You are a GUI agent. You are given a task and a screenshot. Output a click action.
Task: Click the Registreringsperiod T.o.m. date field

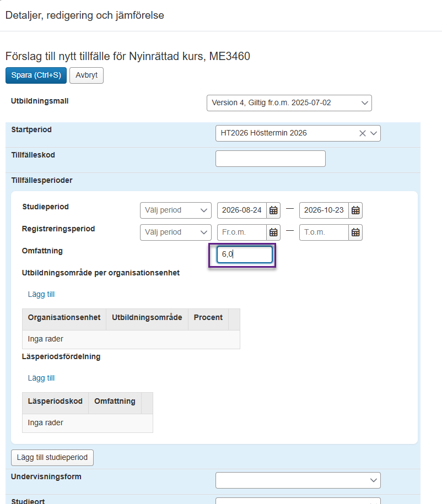[x=324, y=232]
